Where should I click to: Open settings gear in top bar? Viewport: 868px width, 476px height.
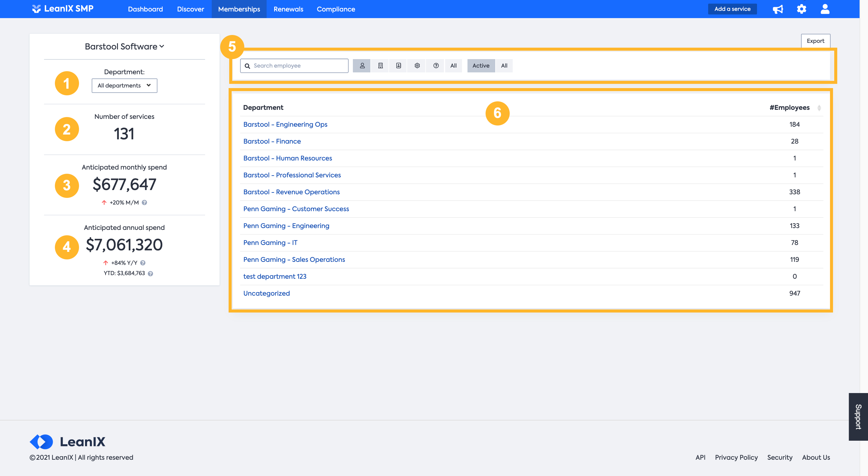pyautogui.click(x=802, y=9)
